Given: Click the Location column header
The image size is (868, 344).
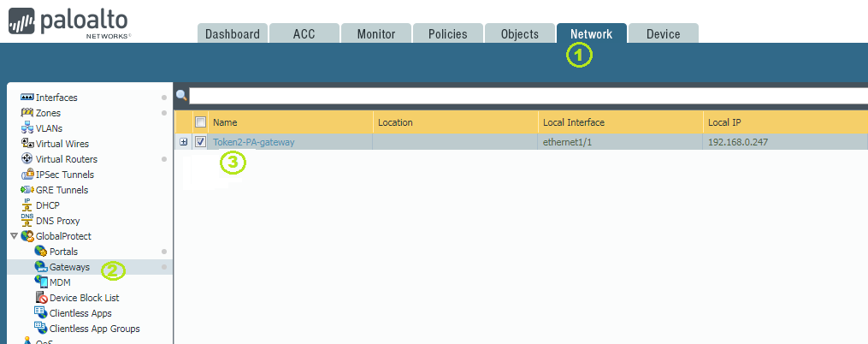Looking at the screenshot, I should click(x=456, y=122).
